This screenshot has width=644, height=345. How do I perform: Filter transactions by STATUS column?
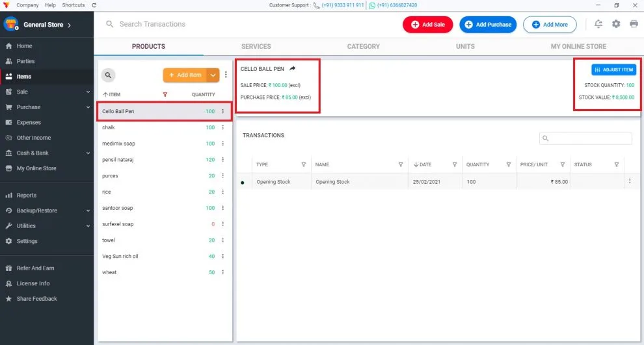[617, 164]
